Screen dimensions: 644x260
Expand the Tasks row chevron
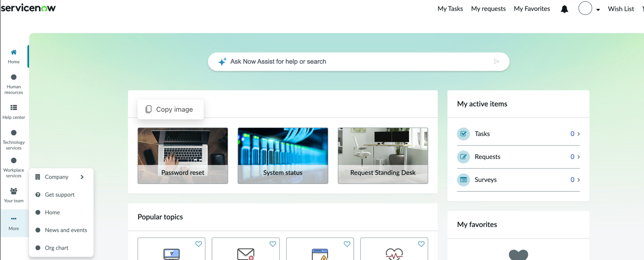(579, 134)
